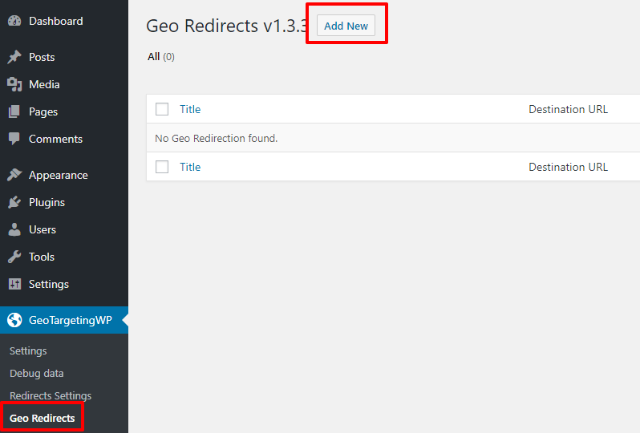This screenshot has height=433, width=640.
Task: Open the Plugins menu item
Action: 64,202
